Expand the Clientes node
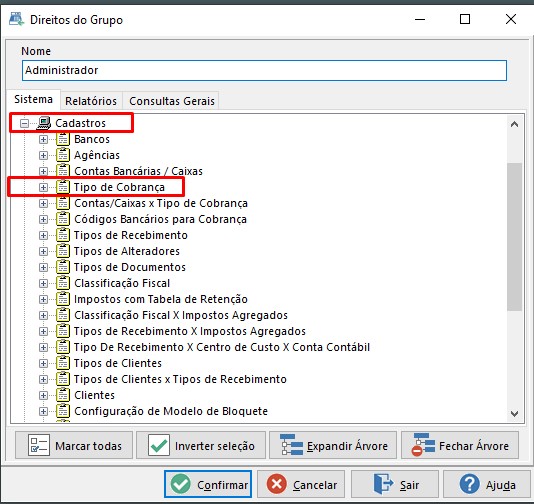The width and height of the screenshot is (534, 504). [43, 395]
